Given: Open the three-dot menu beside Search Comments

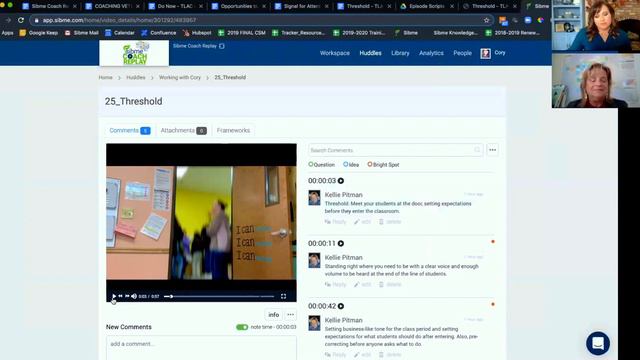Looking at the screenshot, I should tap(493, 150).
